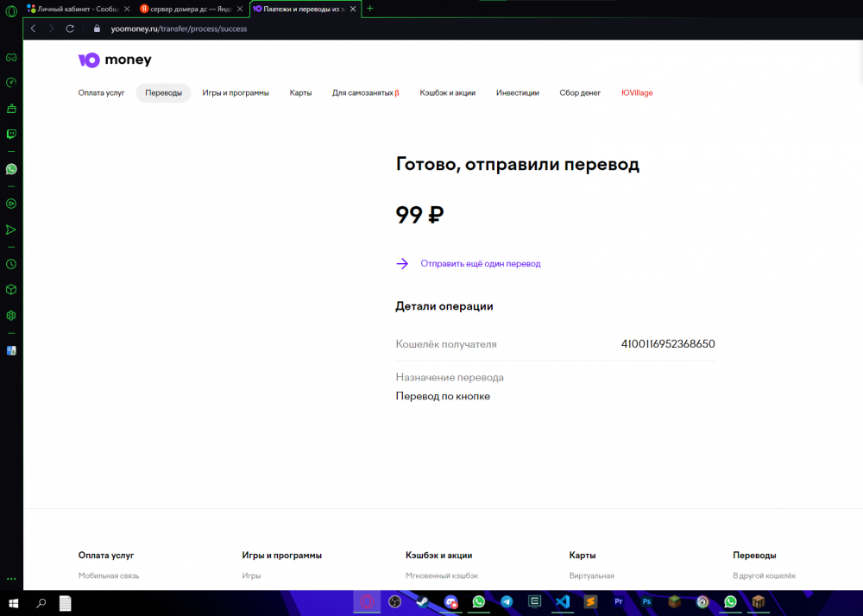Click the purple arrow beside send-another link
Viewport: 863px width, 616px height.
402,263
